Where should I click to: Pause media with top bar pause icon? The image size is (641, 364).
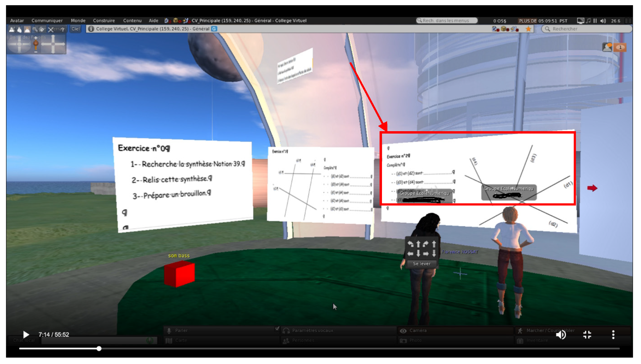click(595, 21)
